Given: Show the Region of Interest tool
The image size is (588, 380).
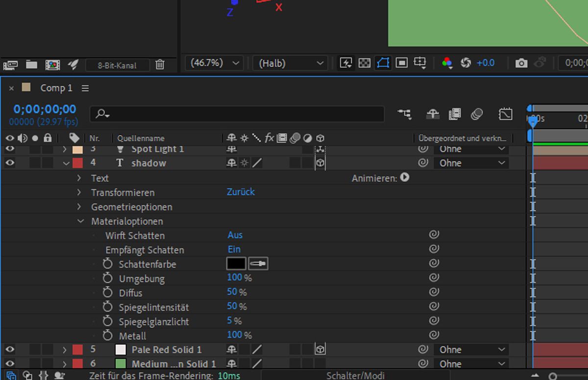Looking at the screenshot, I should 401,63.
